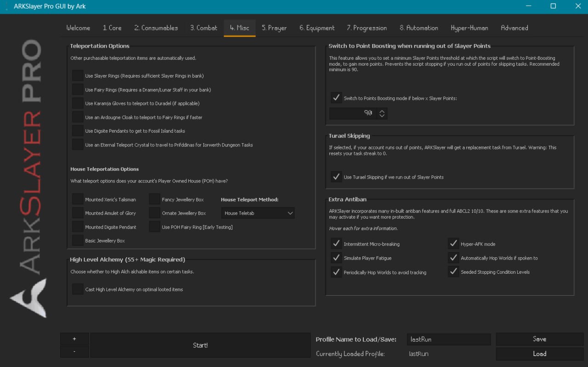The image size is (588, 367).
Task: Check Cast High Level Alchemy on looted items
Action: (x=78, y=289)
